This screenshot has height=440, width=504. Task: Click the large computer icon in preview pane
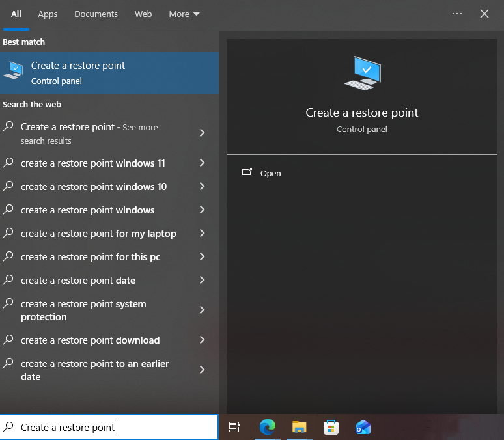(x=363, y=74)
